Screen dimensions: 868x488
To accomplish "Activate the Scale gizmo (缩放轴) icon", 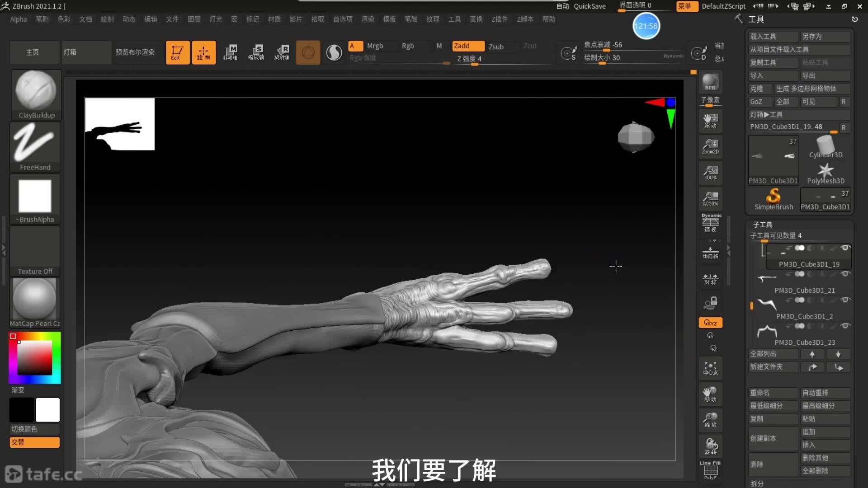I will pos(256,52).
